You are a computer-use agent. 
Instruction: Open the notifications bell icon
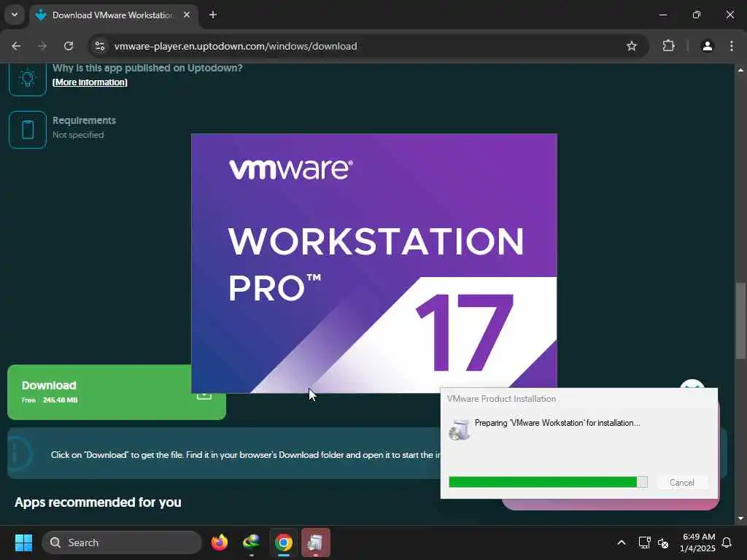727,542
